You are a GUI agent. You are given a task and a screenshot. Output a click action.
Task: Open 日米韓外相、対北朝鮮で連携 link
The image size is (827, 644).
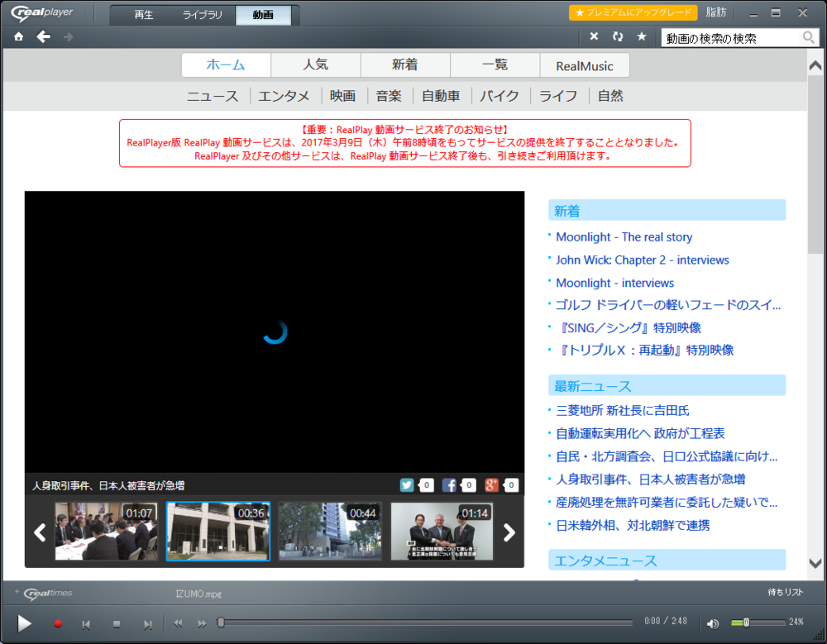click(x=633, y=525)
